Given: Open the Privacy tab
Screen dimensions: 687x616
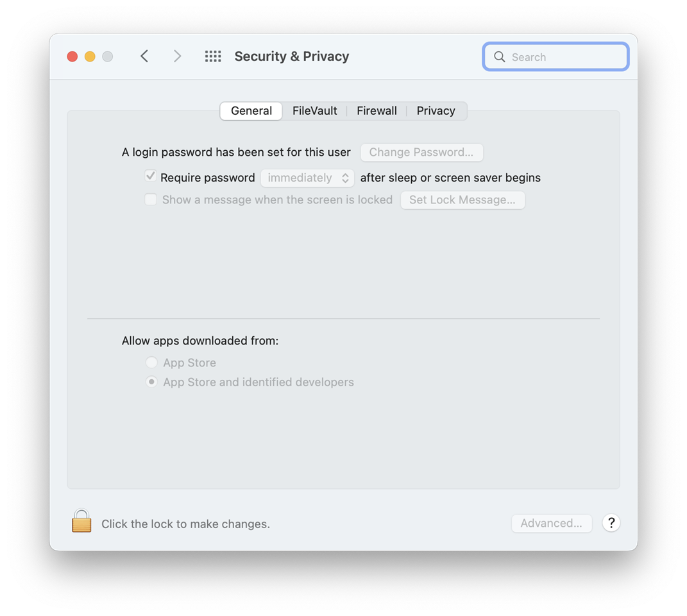Looking at the screenshot, I should pyautogui.click(x=436, y=111).
